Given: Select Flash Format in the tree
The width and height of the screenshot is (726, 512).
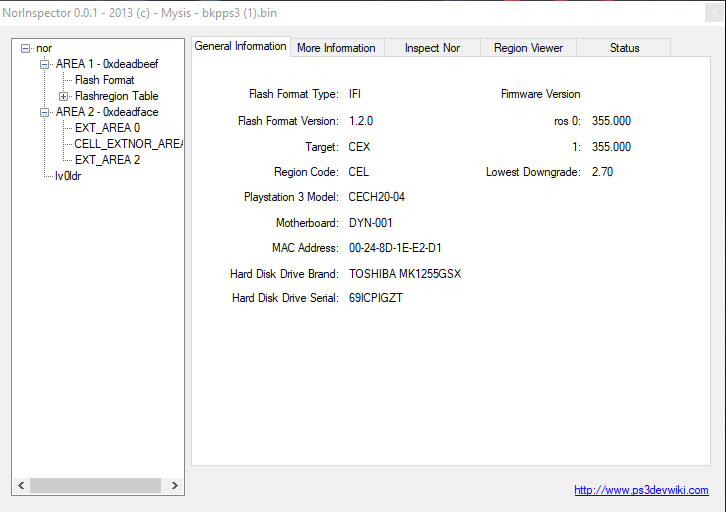Looking at the screenshot, I should point(104,80).
